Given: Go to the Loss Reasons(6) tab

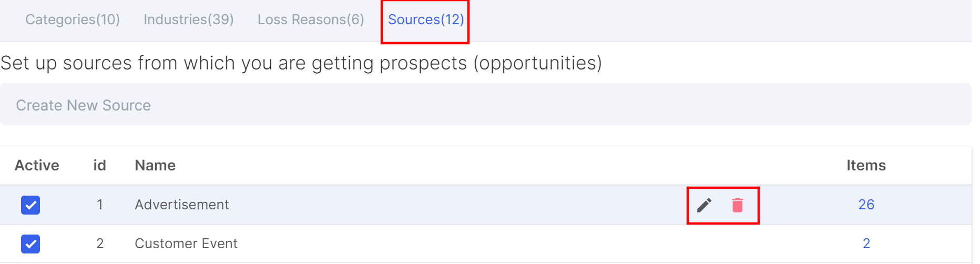Looking at the screenshot, I should click(311, 19).
